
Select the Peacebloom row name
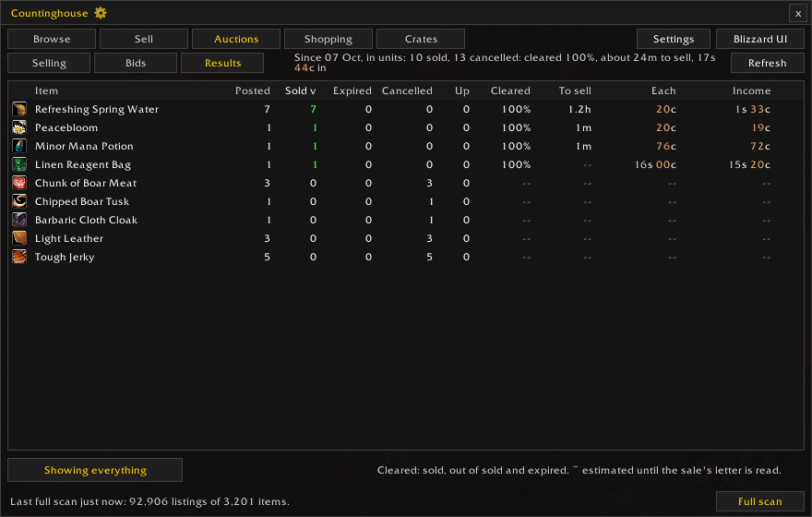point(66,127)
